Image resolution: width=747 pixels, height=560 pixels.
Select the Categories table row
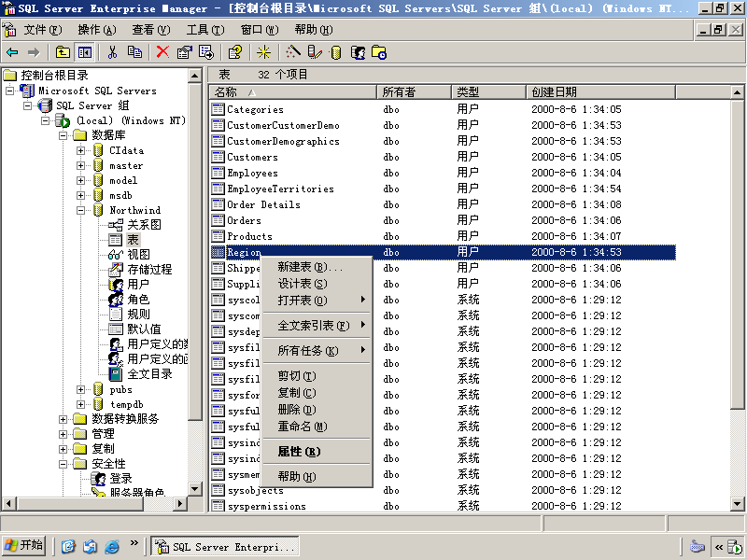(443, 109)
